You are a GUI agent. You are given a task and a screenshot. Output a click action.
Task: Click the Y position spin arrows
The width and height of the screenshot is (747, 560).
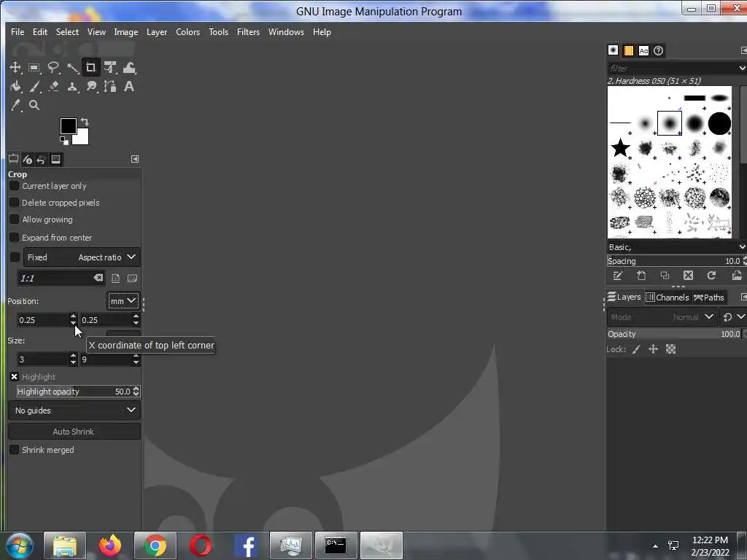point(136,319)
